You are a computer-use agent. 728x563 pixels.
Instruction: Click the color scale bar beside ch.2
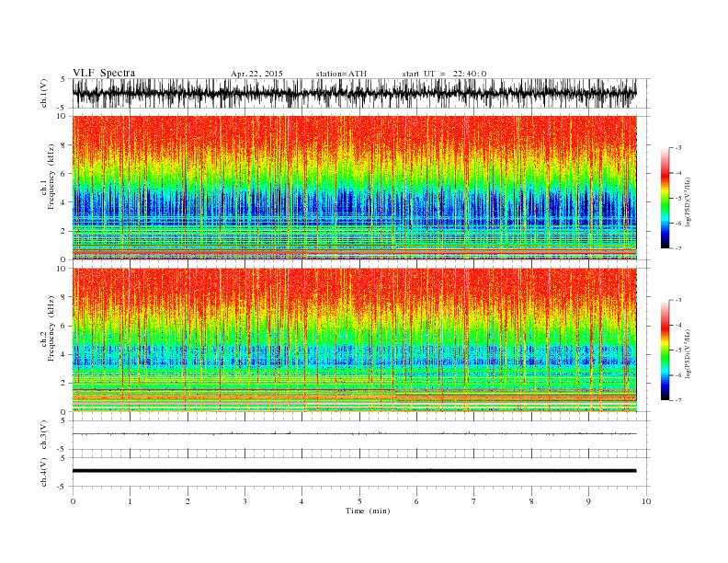[x=665, y=350]
